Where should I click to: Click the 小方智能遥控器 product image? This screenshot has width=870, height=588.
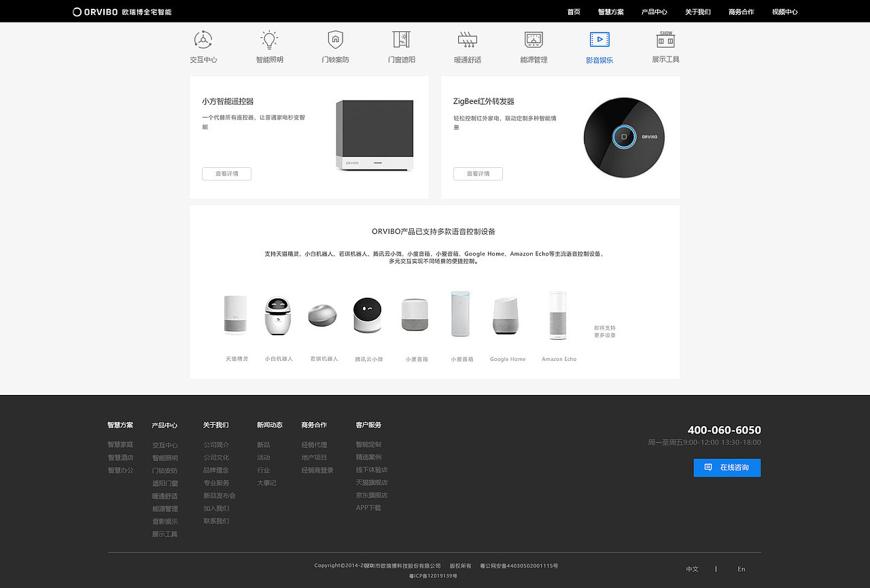point(375,135)
